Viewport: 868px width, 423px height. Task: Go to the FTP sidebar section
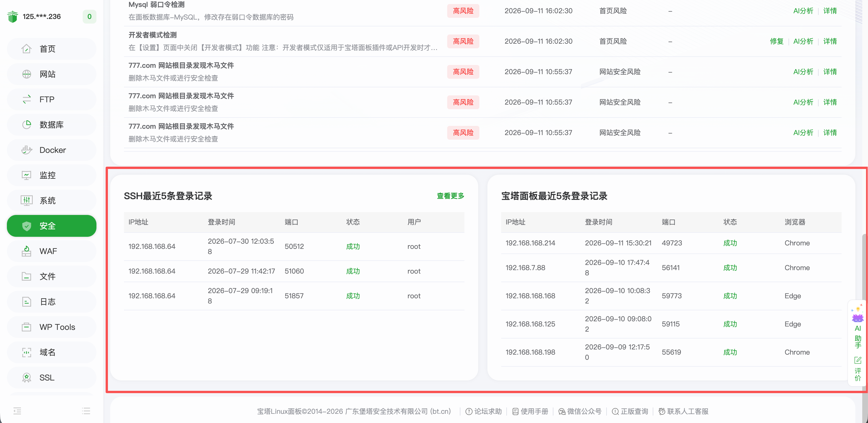click(51, 99)
